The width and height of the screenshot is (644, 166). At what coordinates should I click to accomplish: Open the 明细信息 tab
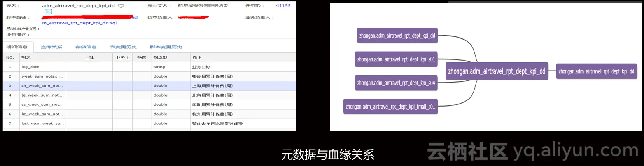click(17, 47)
